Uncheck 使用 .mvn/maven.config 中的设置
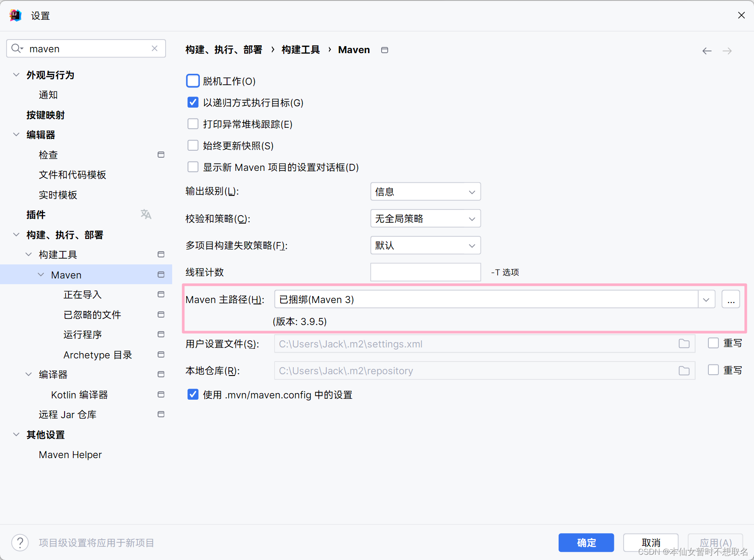The height and width of the screenshot is (560, 754). pyautogui.click(x=193, y=394)
